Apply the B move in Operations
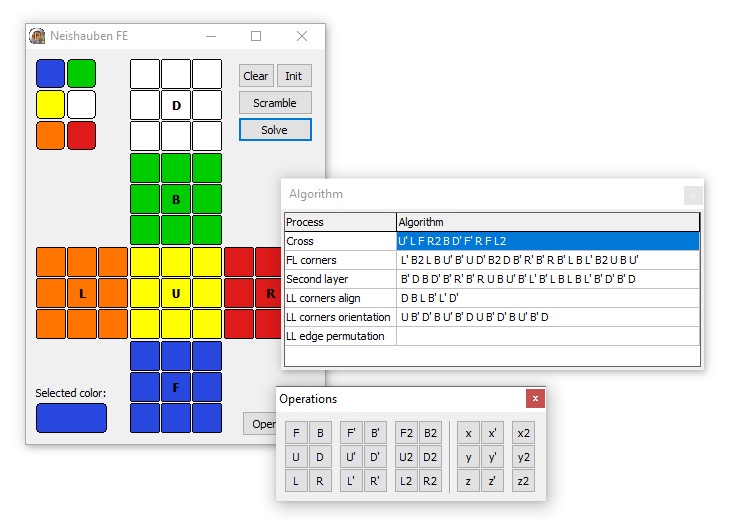 click(x=320, y=433)
